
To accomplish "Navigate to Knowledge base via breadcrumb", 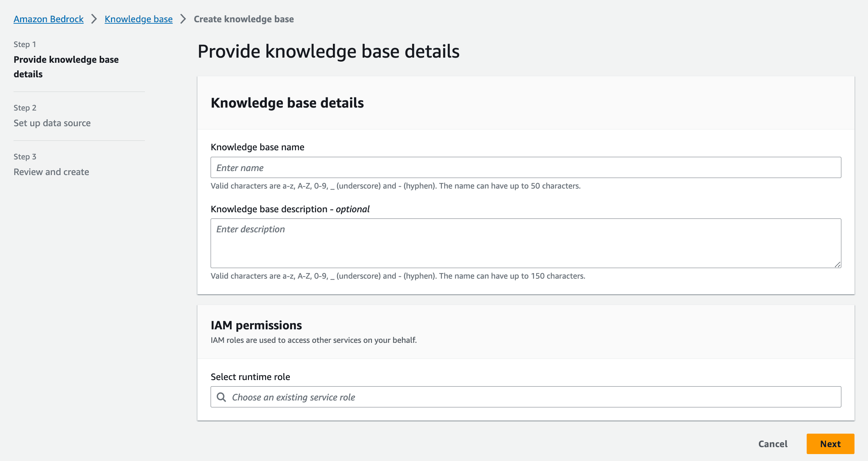I will [x=138, y=19].
